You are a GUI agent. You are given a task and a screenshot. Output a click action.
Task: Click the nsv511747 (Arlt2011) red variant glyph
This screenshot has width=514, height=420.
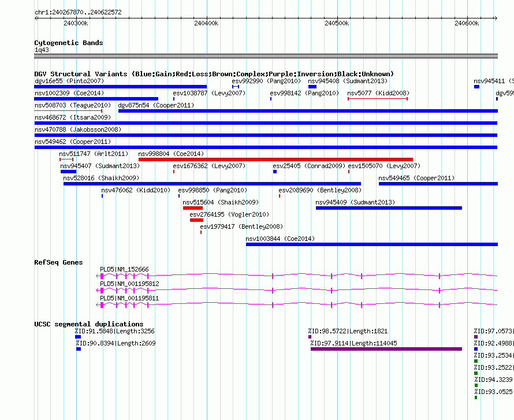pyautogui.click(x=66, y=159)
